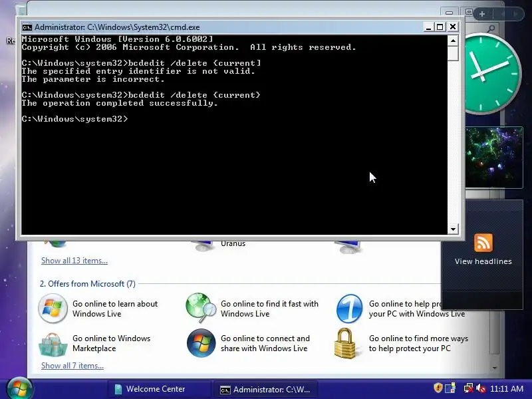Screen dimensions: 532x399
Task: Click Windows Security Alert shield tray icon
Action: point(438,388)
